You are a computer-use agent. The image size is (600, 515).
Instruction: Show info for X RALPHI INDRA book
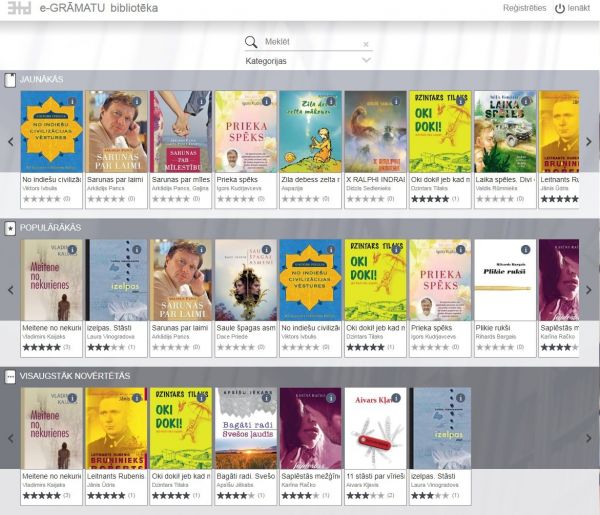[396, 101]
